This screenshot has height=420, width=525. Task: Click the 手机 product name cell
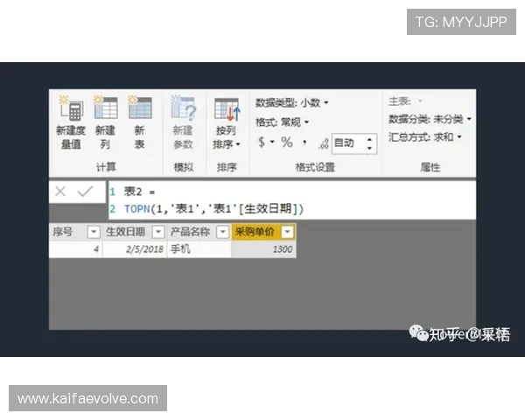click(199, 249)
